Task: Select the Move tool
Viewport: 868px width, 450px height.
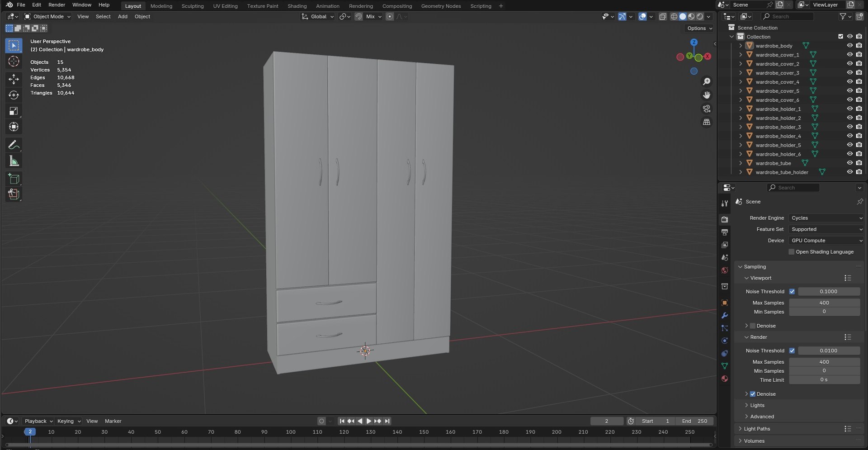Action: click(x=14, y=79)
